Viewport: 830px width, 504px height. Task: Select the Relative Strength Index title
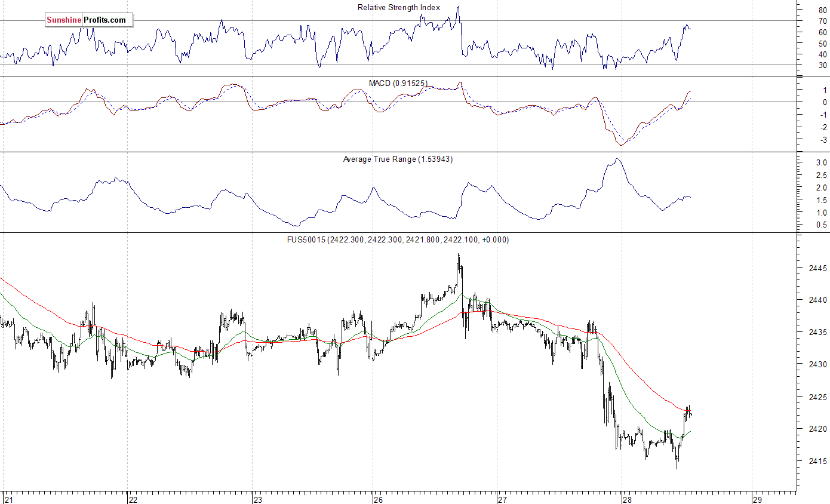tap(399, 7)
